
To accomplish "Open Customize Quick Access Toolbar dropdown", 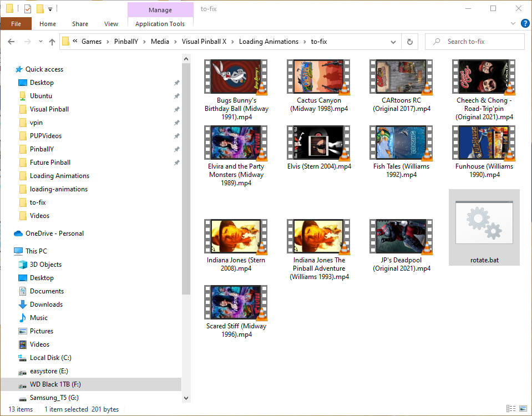I will point(50,9).
